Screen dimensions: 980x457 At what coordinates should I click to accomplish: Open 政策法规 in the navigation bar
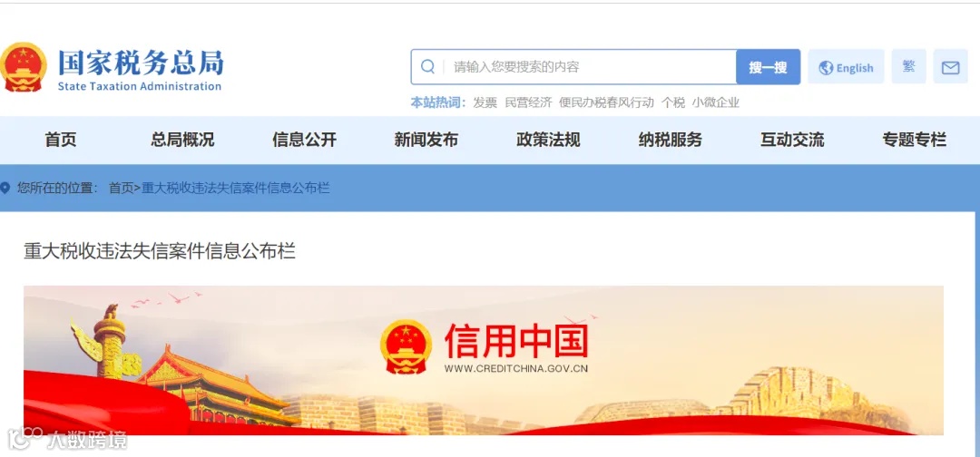[548, 140]
